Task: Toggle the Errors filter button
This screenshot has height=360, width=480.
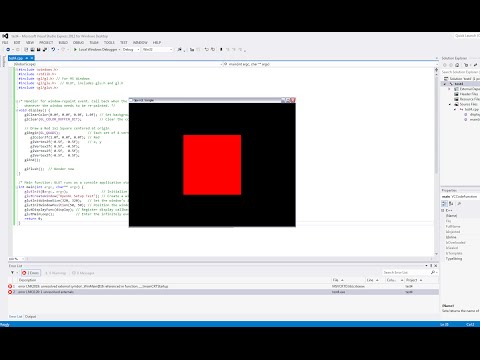Action: click(x=31, y=273)
